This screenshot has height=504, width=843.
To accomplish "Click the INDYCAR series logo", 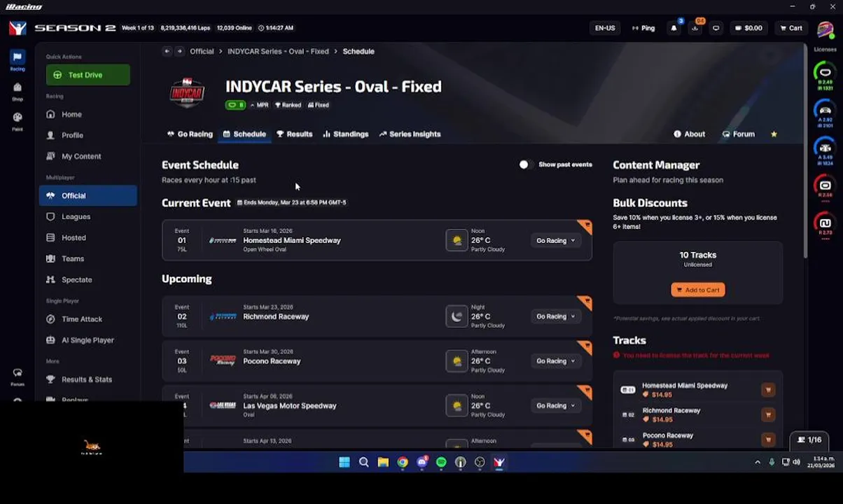I will [x=187, y=93].
